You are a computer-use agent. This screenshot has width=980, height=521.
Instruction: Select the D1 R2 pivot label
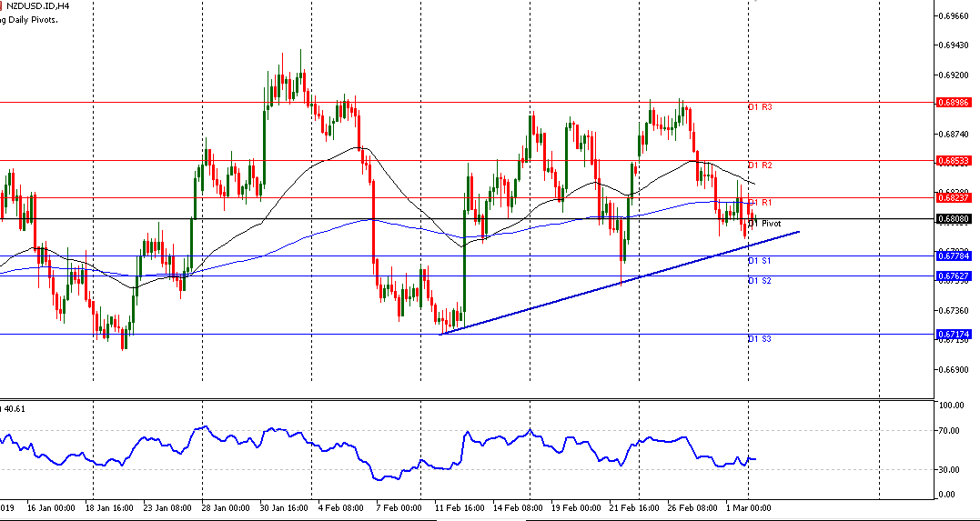coord(760,165)
